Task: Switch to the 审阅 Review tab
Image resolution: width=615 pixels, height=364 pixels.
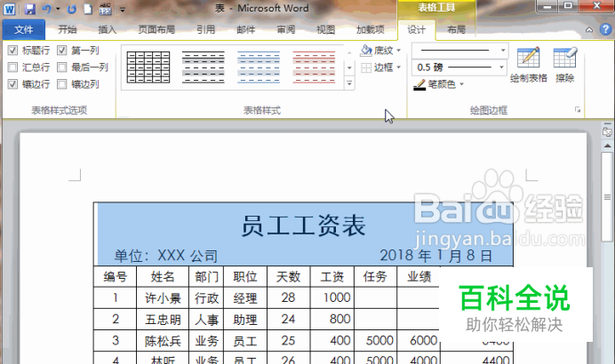Action: tap(286, 30)
